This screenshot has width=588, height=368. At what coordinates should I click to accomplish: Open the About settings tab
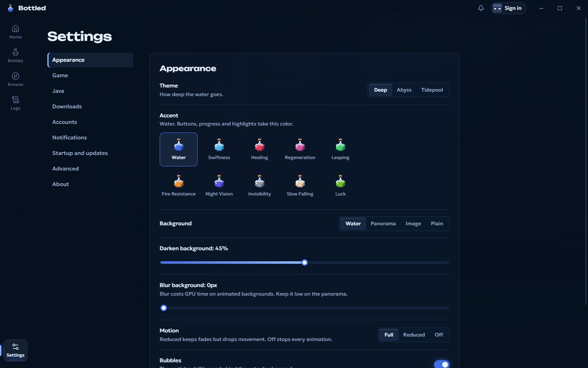(90, 184)
